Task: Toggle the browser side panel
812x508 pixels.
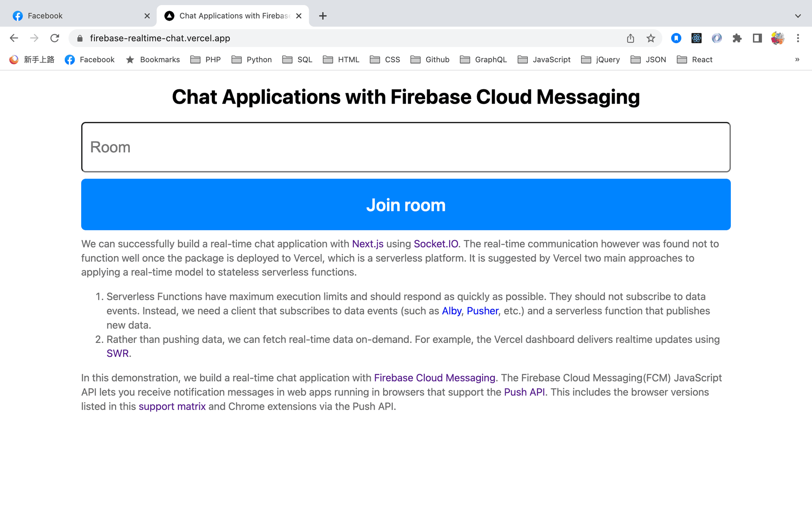Action: tap(757, 39)
